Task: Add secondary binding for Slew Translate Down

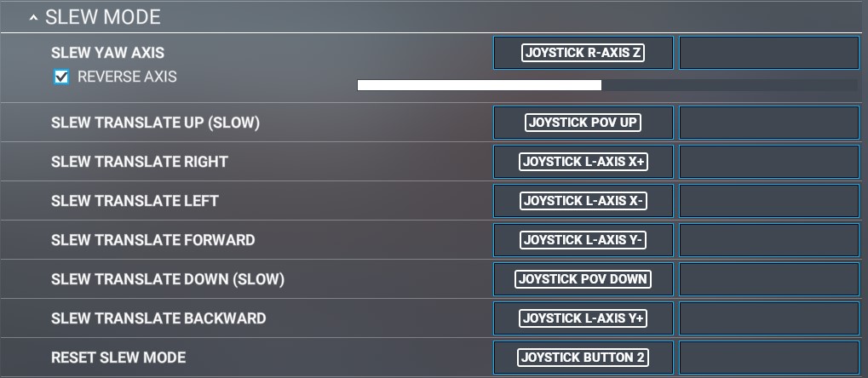Action: coord(768,279)
